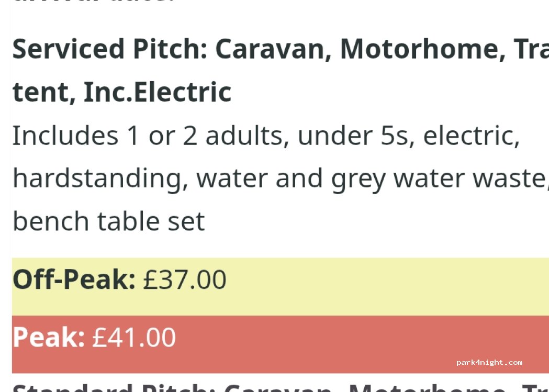Click the bold "Peak:" label in red row
Image resolution: width=549 pixels, height=392 pixels.
click(48, 337)
